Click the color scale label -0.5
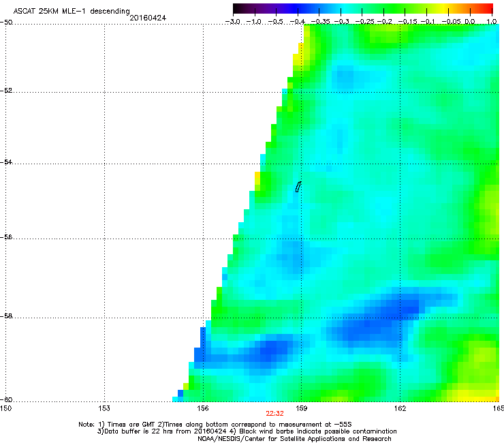Viewport: 504px width, 443px height. [276, 22]
